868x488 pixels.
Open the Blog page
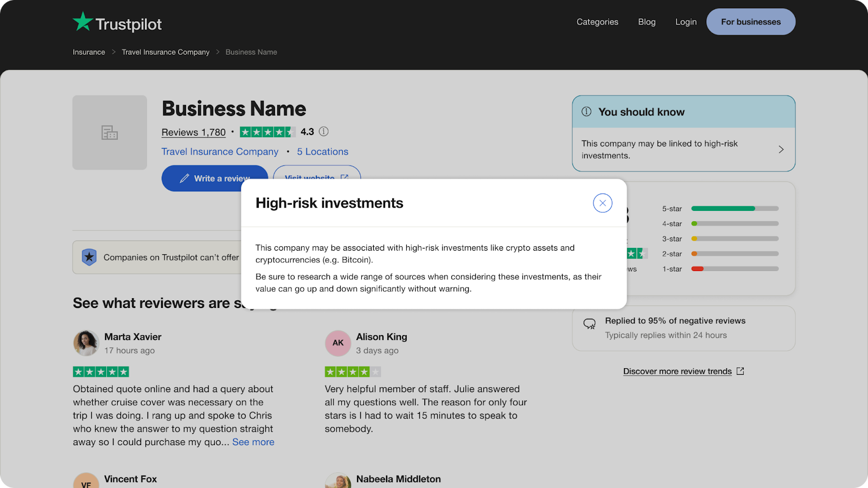pos(646,22)
